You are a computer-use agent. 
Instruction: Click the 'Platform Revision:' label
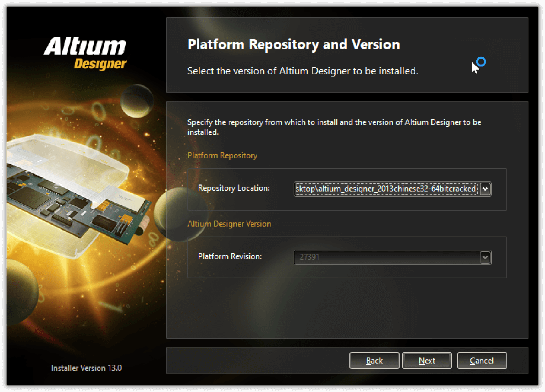click(230, 256)
